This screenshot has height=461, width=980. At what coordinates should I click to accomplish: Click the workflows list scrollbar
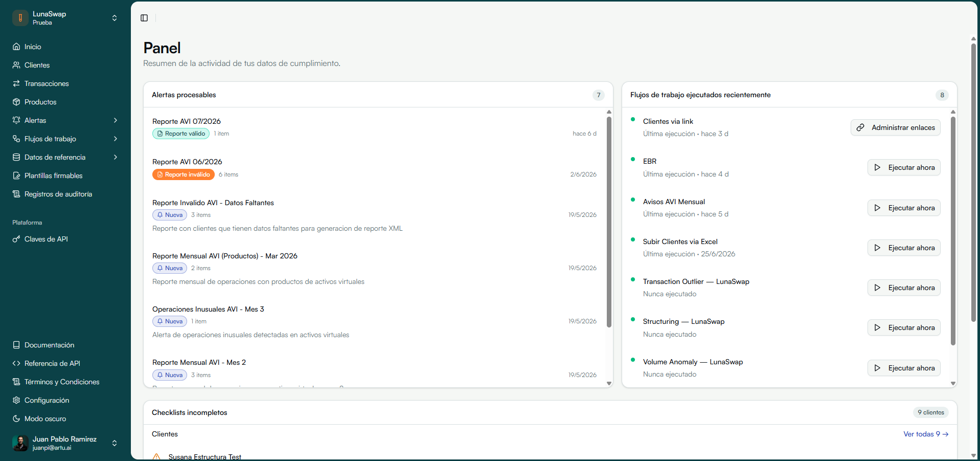pyautogui.click(x=953, y=231)
